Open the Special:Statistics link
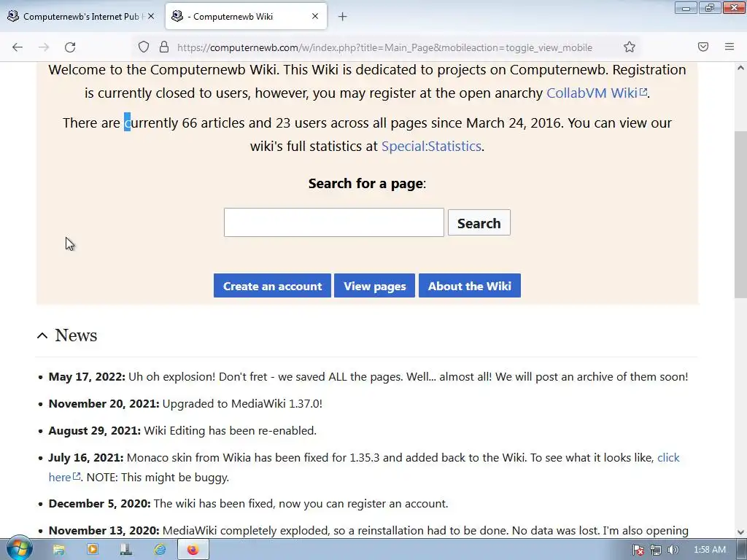747x560 pixels. click(431, 146)
